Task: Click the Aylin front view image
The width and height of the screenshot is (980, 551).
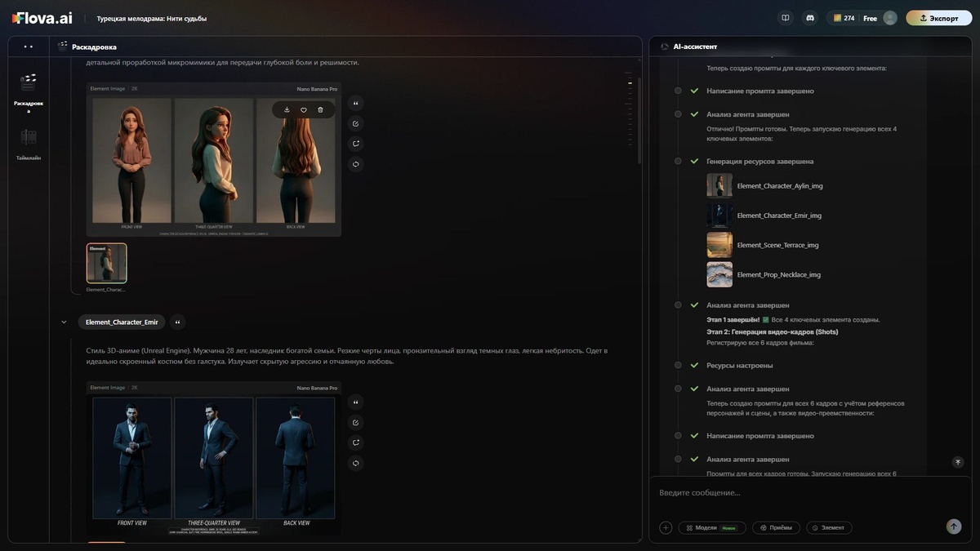Action: [x=132, y=161]
